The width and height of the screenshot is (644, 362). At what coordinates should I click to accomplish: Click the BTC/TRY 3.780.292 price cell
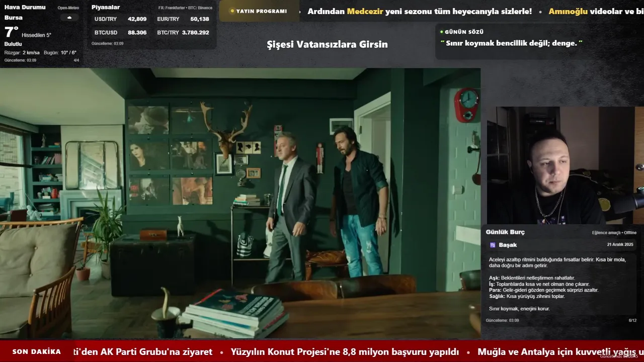(x=183, y=32)
